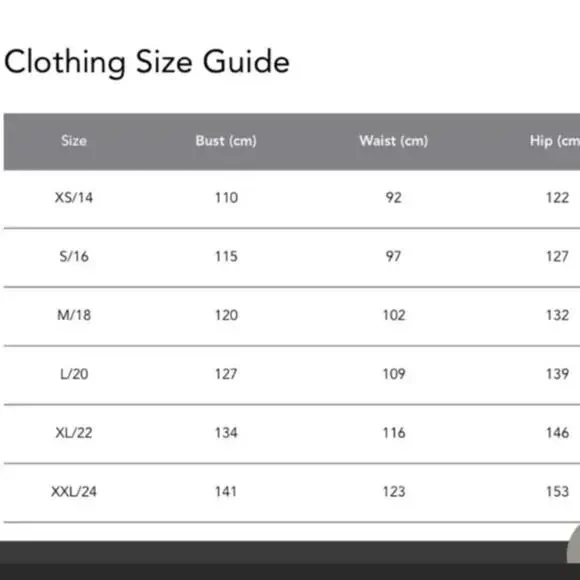Select the Size column header
The image size is (580, 580).
point(74,141)
